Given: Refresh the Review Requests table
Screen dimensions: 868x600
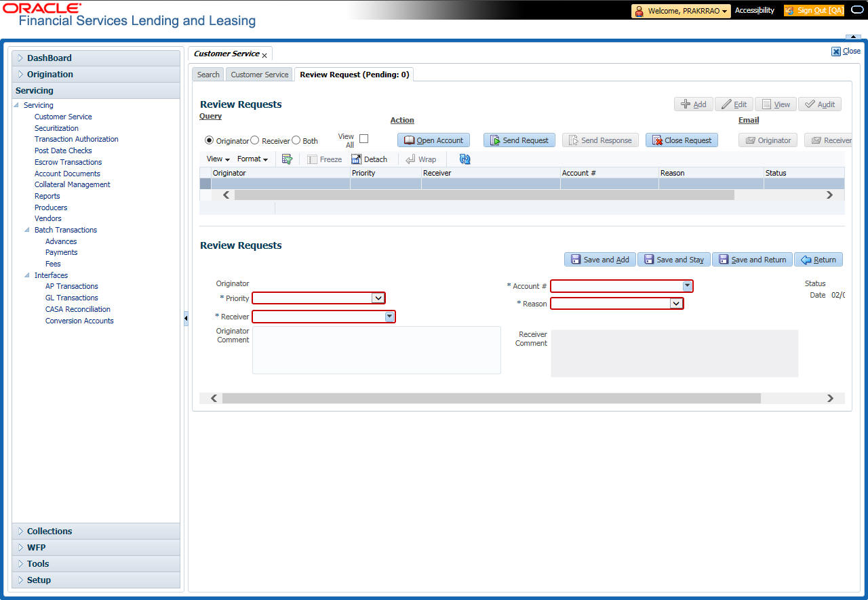Looking at the screenshot, I should tap(465, 159).
